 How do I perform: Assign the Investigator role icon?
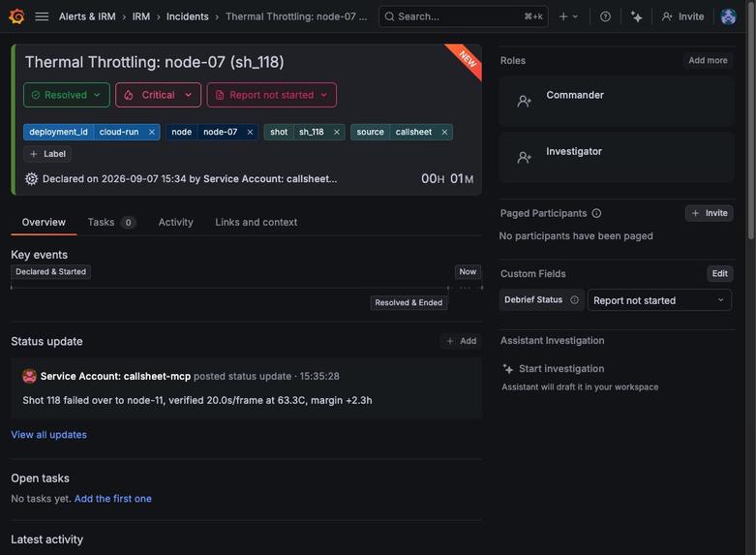(x=524, y=157)
